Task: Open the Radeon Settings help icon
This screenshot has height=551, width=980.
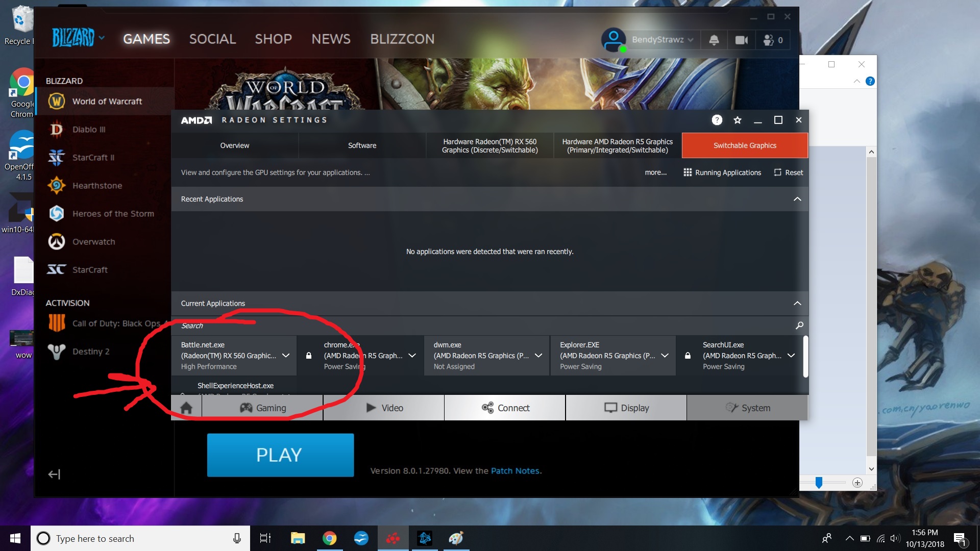Action: click(x=717, y=120)
